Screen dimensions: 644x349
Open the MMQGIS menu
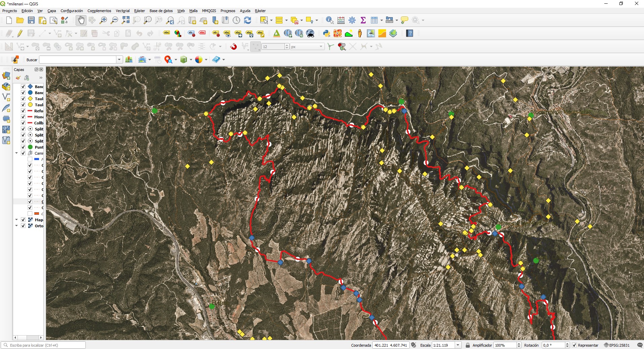209,11
